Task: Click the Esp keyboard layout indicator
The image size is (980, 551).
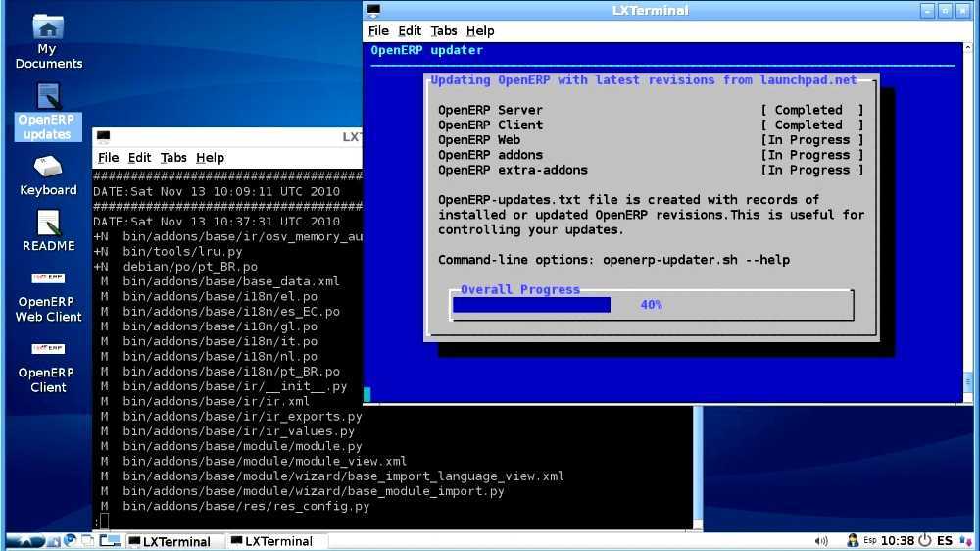Action: 869,541
